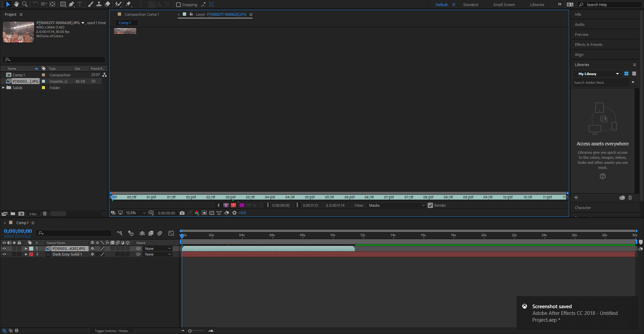644x334 pixels.
Task: Click the new composition icon in Project panel
Action: pyautogui.click(x=21, y=214)
